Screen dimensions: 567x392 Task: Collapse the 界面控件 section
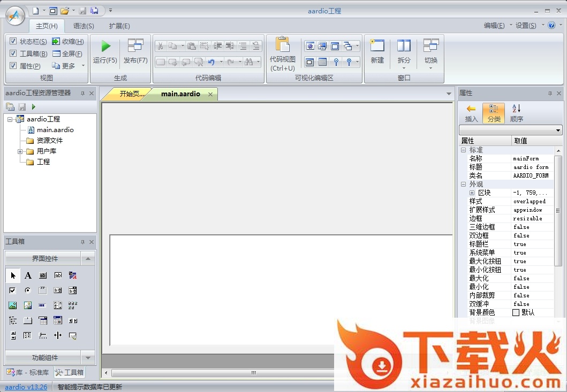pyautogui.click(x=88, y=259)
